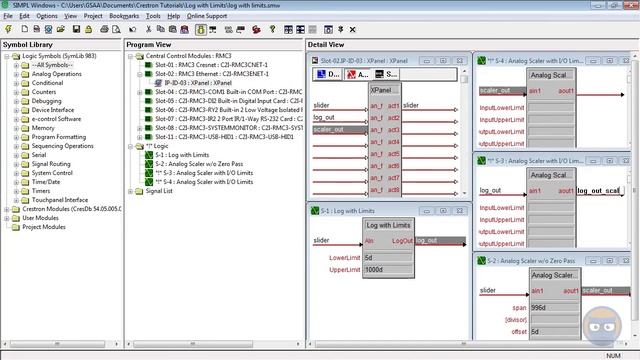This screenshot has height=360, width=640.
Task: Expand the Analog Operations folder
Action: [x=16, y=74]
